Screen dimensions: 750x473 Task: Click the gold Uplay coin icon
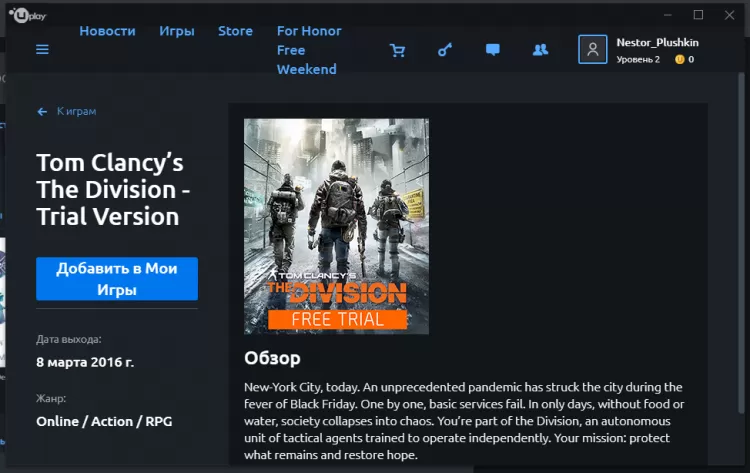679,59
